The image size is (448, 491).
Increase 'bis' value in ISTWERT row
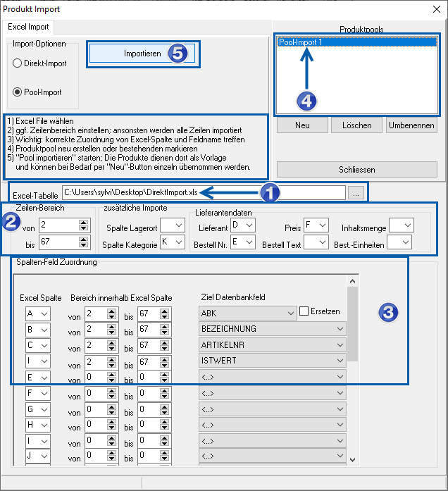click(165, 359)
